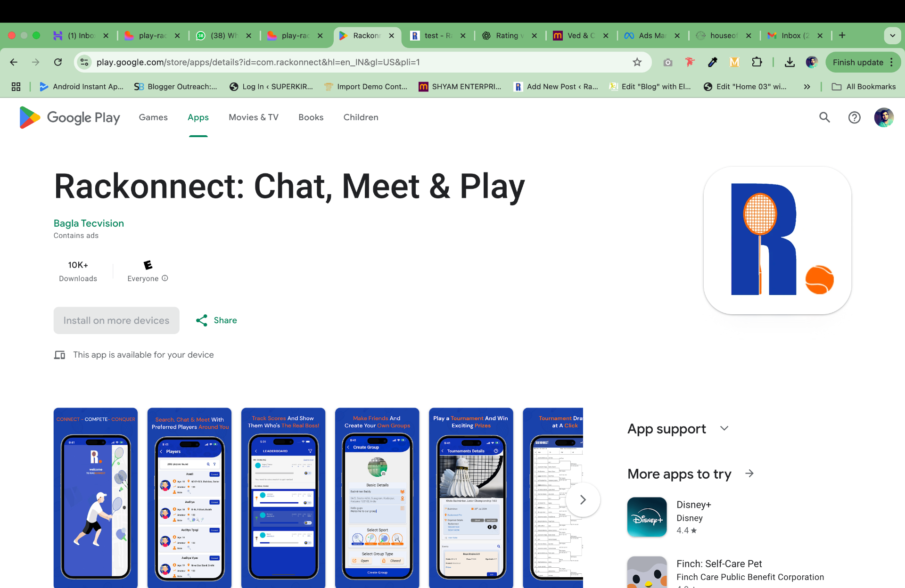This screenshot has width=905, height=588.
Task: Show more hidden bookmarks chevron
Action: [807, 87]
